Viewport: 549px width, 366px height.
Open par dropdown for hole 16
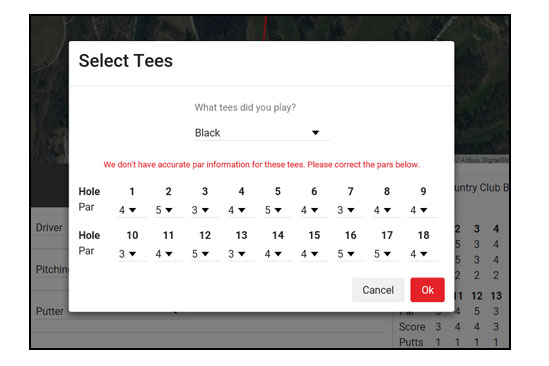[x=350, y=254]
